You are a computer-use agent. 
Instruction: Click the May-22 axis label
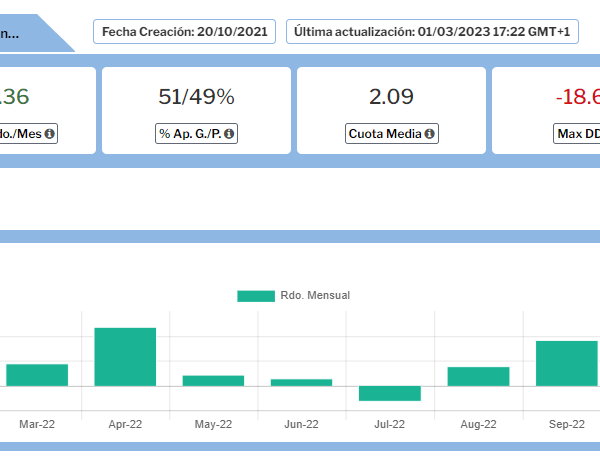point(213,424)
